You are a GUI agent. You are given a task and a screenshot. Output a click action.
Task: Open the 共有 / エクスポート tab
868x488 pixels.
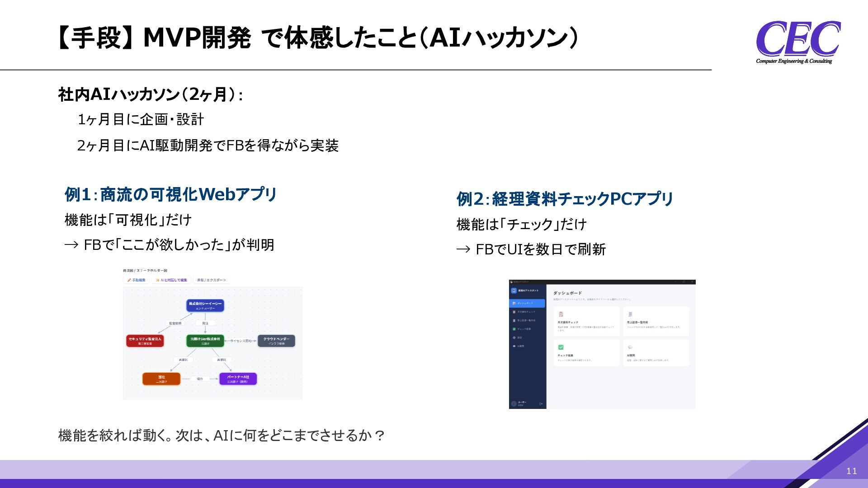click(x=211, y=280)
